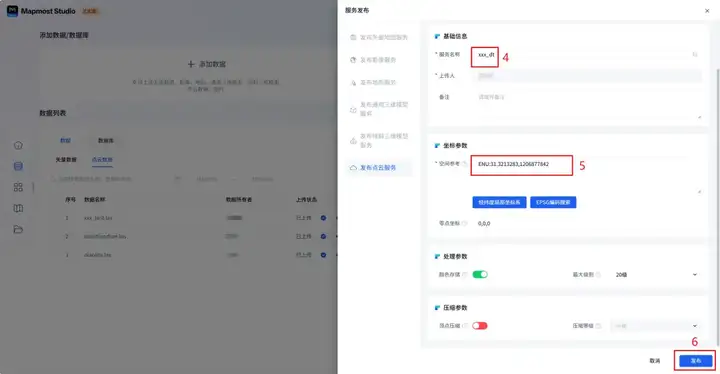This screenshot has width=720, height=374.
Task: Click the icon at the end of the service name field
Action: (x=695, y=55)
